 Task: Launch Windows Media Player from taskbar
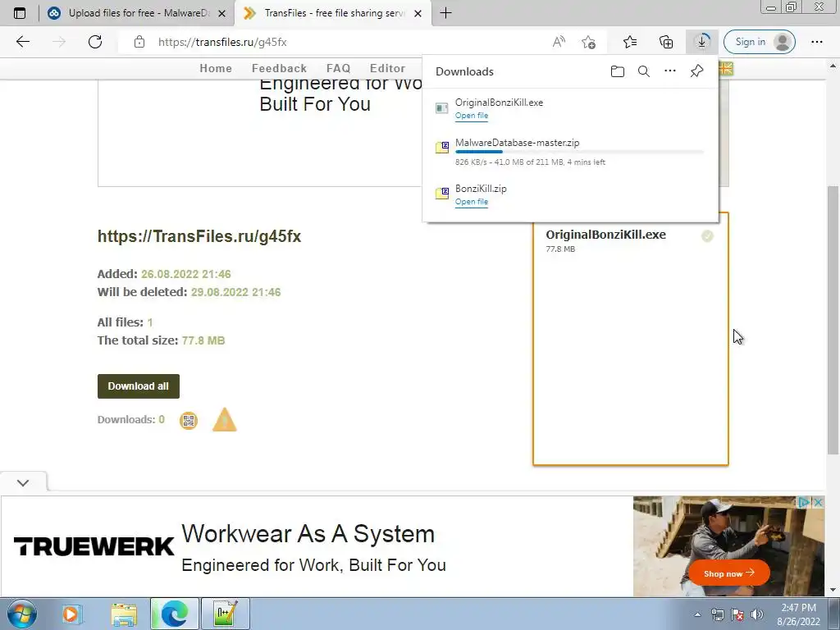point(71,614)
